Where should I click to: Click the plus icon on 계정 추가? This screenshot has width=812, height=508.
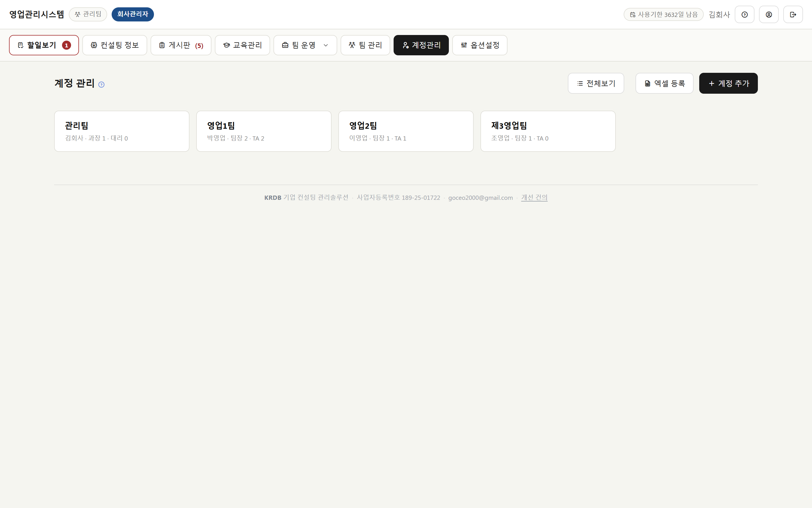(x=711, y=83)
